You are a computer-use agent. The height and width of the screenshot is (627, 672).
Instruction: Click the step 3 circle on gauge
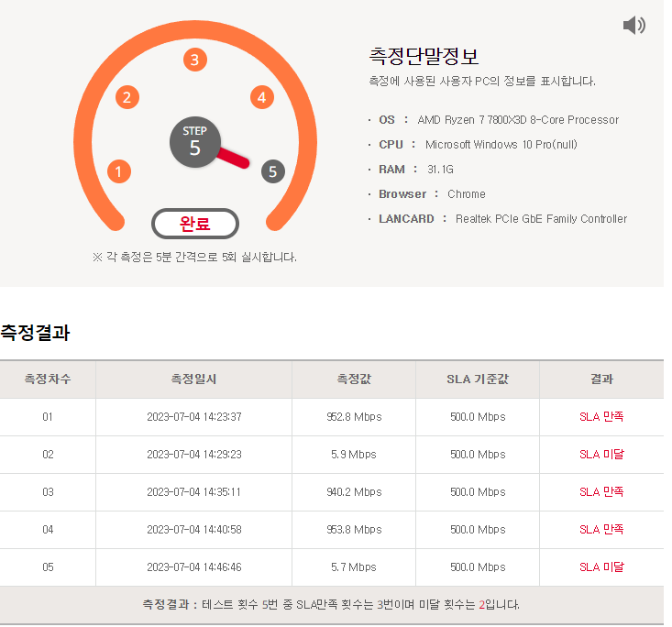coord(195,60)
